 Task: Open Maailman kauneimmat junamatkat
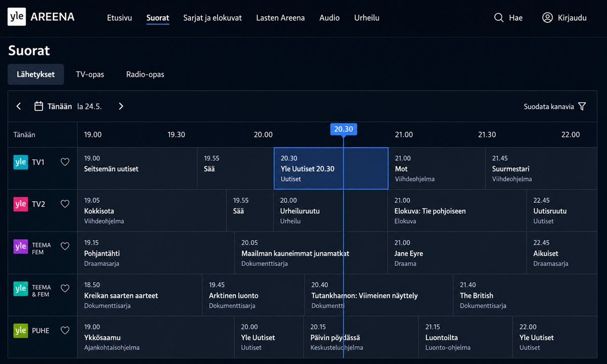311,253
